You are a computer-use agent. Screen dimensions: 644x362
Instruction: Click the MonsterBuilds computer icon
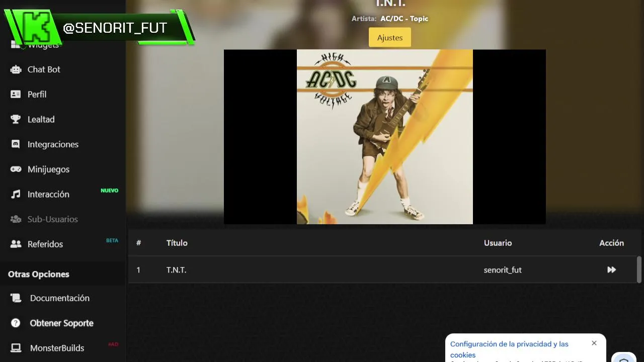coord(16,348)
